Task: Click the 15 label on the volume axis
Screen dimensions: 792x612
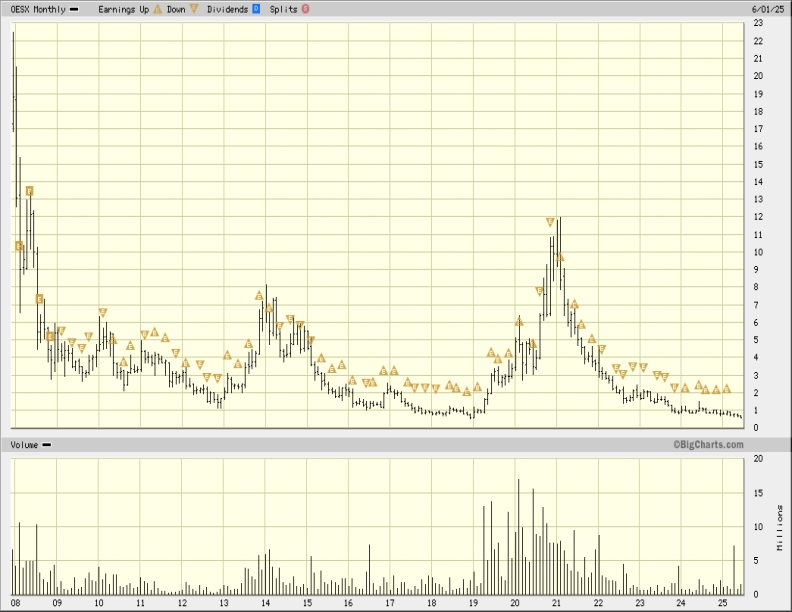Action: tap(758, 493)
